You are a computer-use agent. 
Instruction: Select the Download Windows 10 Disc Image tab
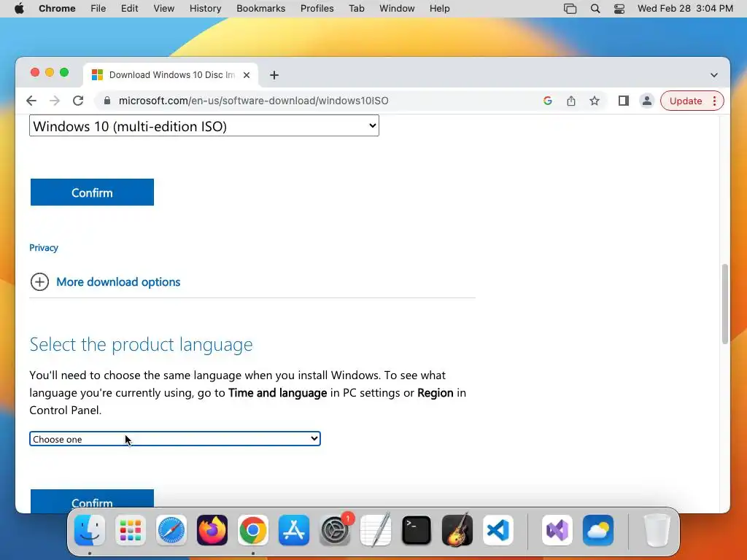point(171,75)
